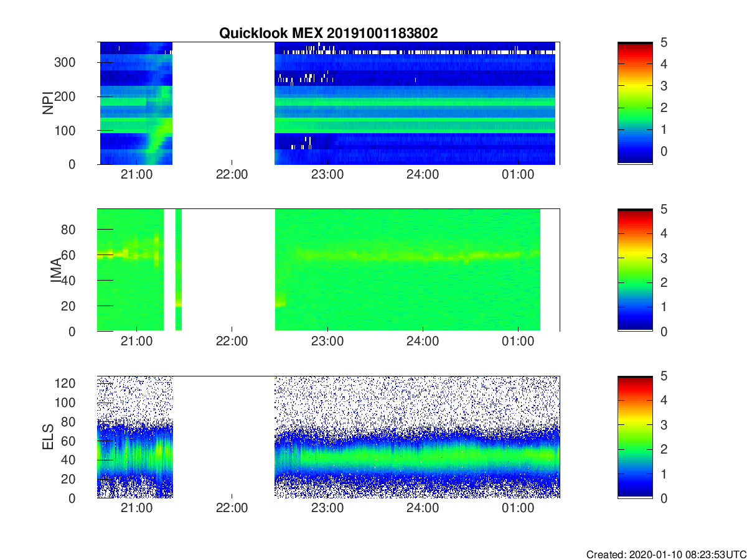Click the 5 label on the IMA colorbar
This screenshot has width=747, height=560.
coord(664,209)
